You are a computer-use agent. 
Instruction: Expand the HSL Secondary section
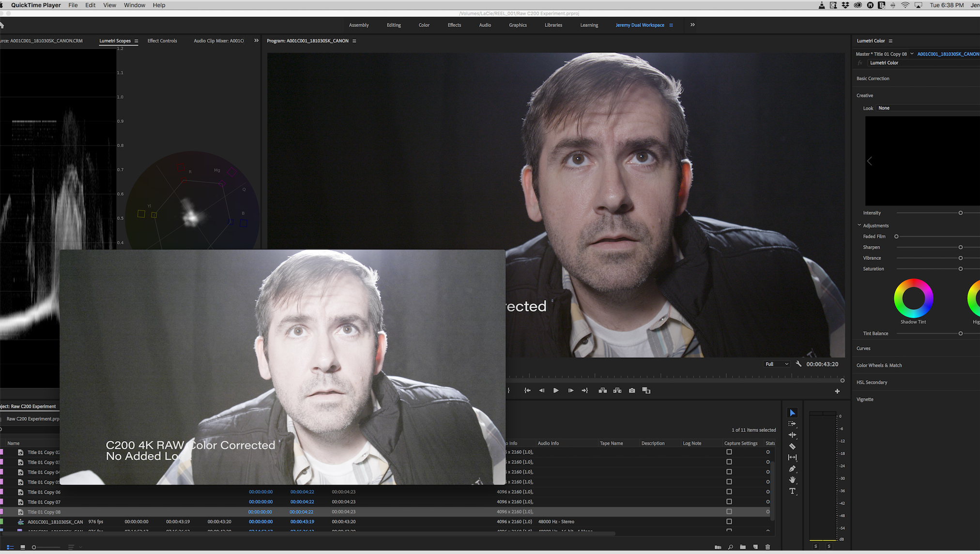point(872,382)
